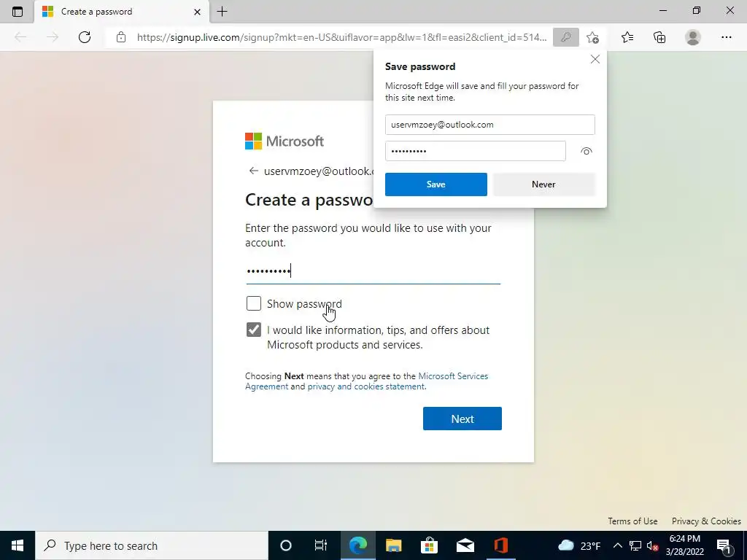747x560 pixels.
Task: Open the Windows Start menu
Action: (x=18, y=545)
